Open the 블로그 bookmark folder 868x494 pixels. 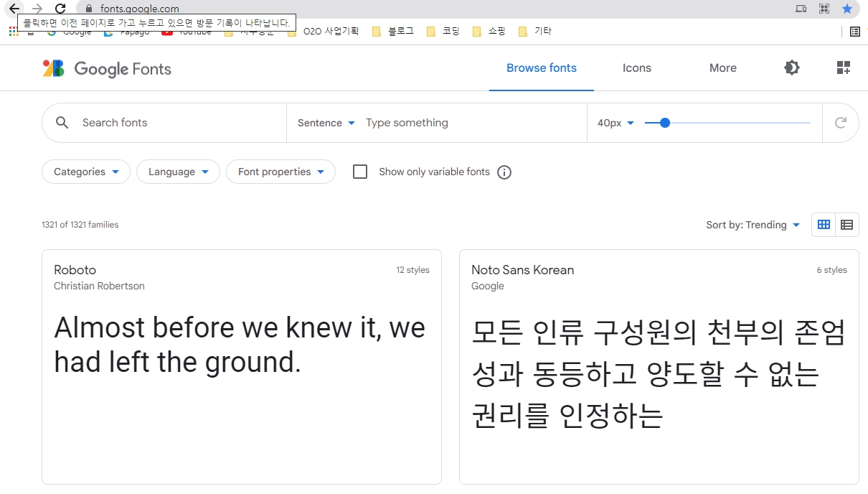tap(393, 31)
